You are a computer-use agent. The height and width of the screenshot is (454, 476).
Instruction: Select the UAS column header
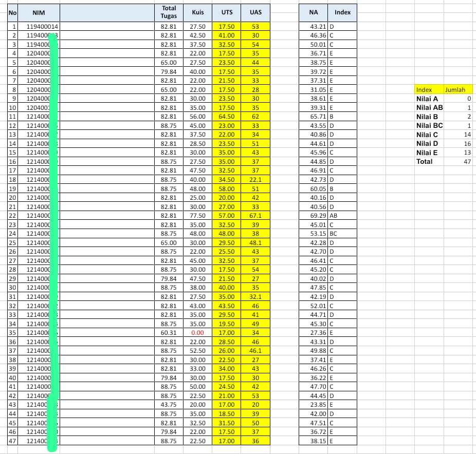coord(255,12)
